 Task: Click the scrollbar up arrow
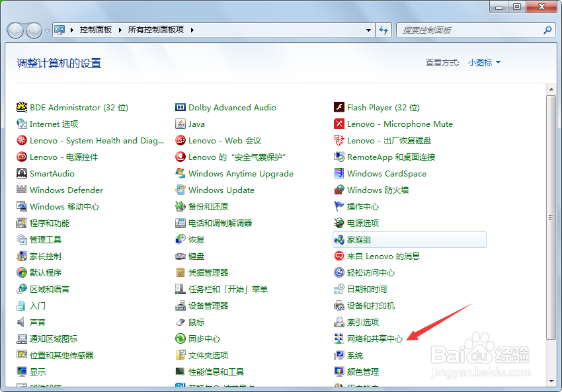pyautogui.click(x=551, y=89)
